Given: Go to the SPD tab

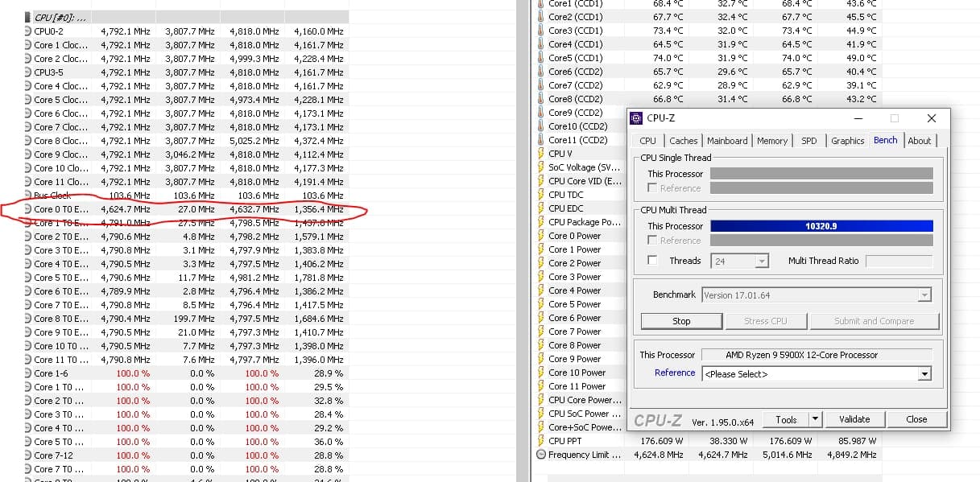Looking at the screenshot, I should pos(808,141).
